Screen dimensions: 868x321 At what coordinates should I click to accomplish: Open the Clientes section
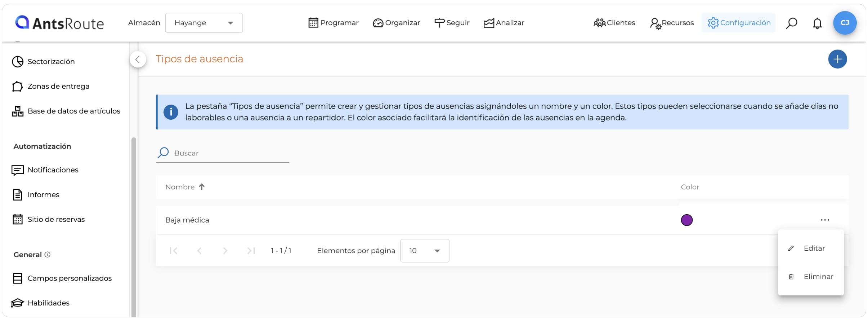pyautogui.click(x=614, y=23)
